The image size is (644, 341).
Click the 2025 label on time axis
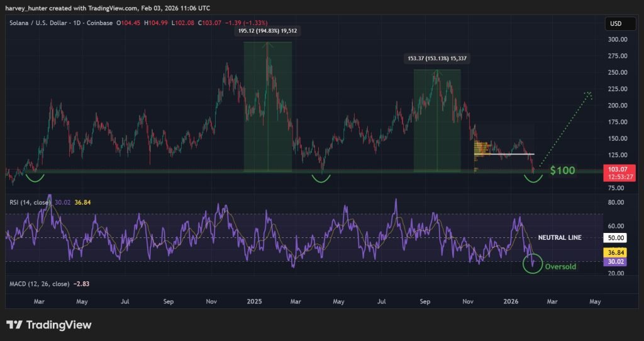point(255,301)
